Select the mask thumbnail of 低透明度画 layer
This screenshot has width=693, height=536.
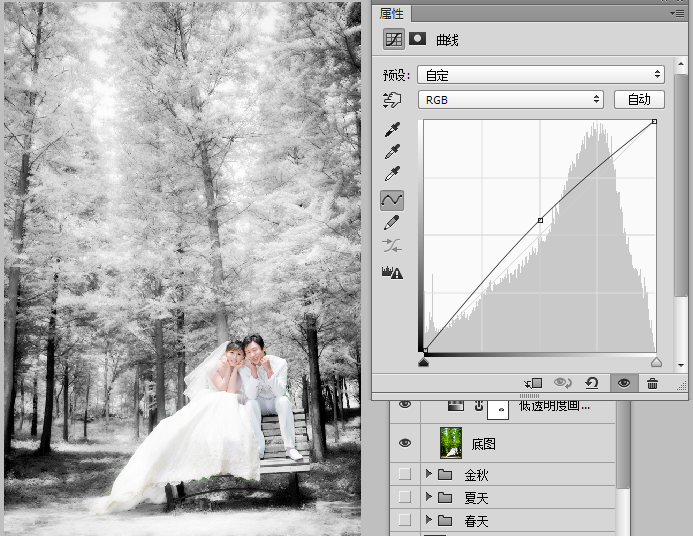[x=498, y=410]
